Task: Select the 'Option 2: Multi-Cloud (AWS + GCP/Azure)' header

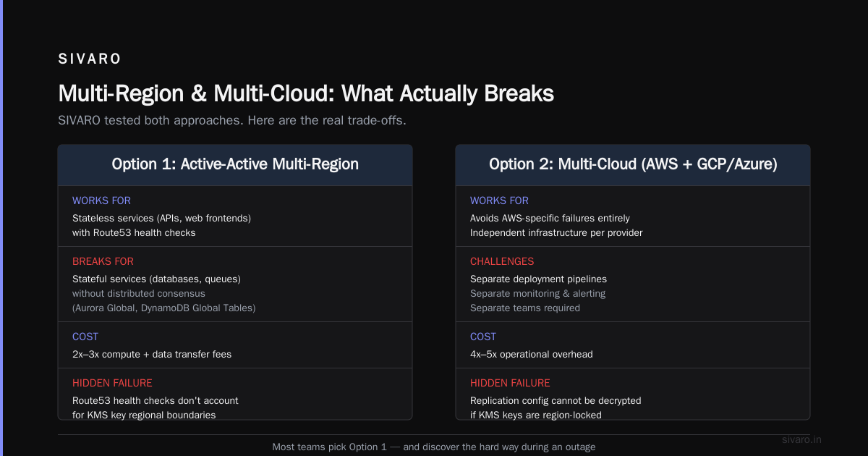Action: tap(633, 164)
